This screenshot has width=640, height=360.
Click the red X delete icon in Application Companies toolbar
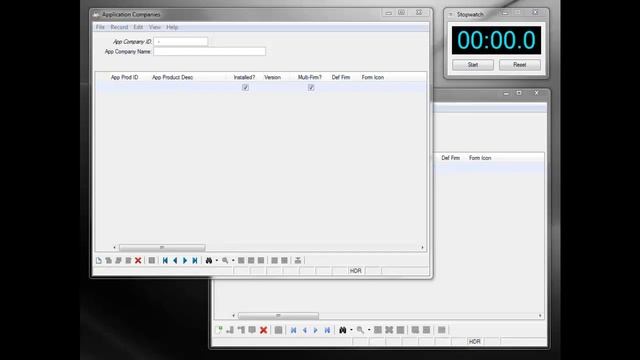point(138,260)
